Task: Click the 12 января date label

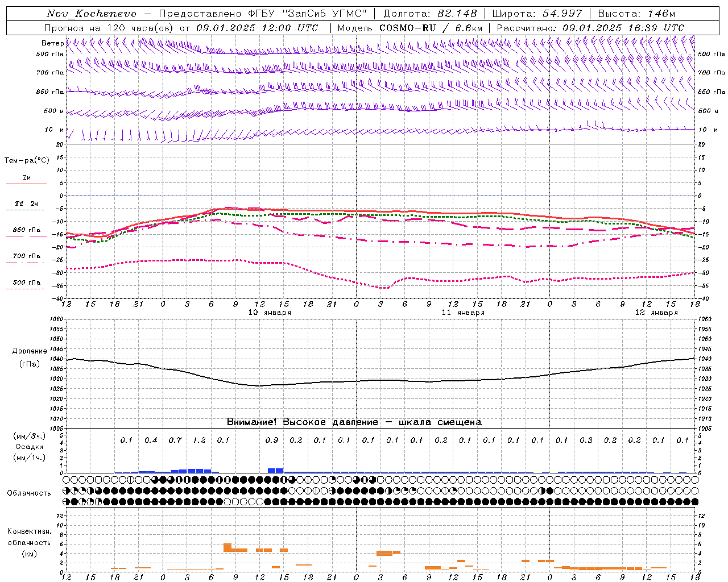Action: tap(657, 313)
